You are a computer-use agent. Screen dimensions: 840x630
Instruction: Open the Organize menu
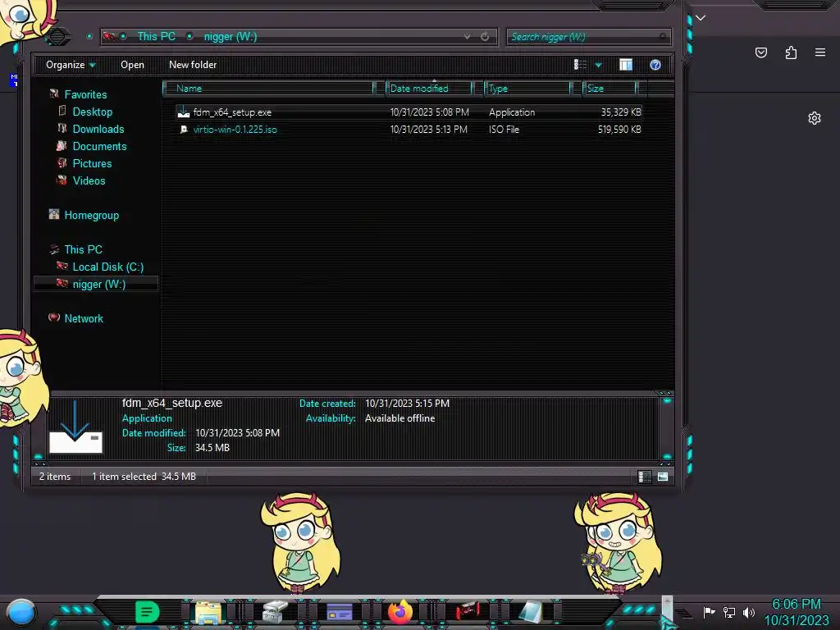click(71, 65)
